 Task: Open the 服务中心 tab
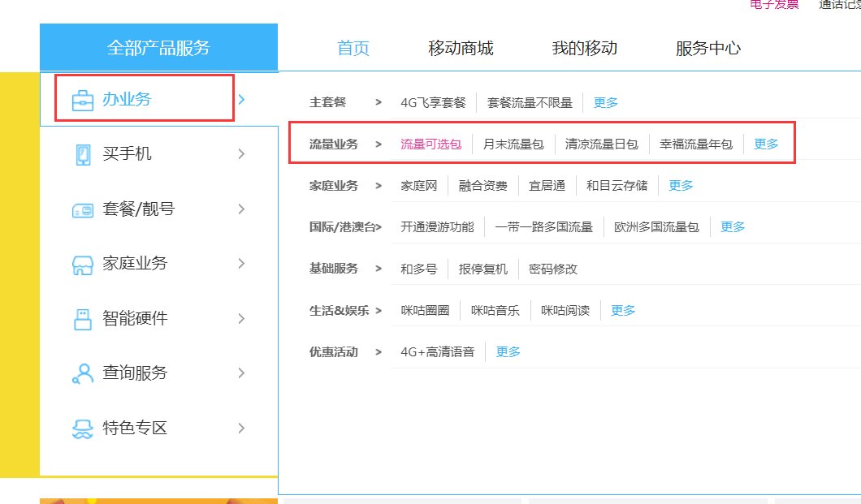pos(707,48)
